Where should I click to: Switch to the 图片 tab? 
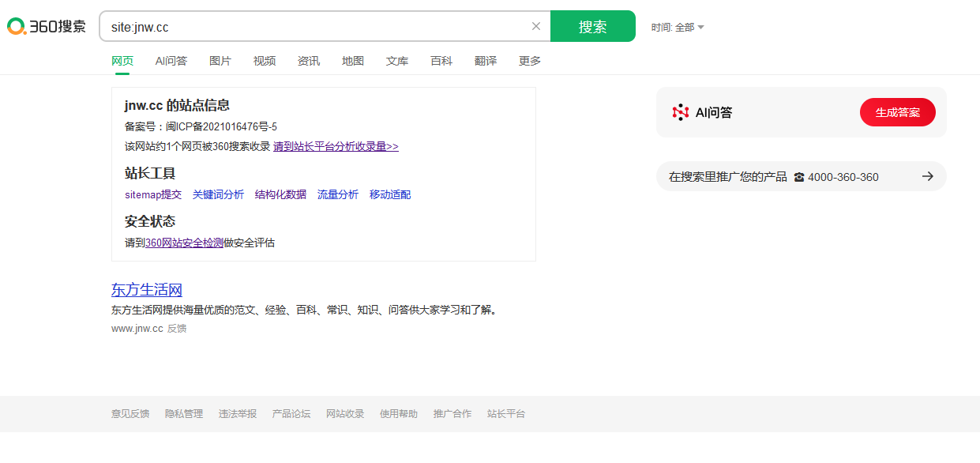tap(220, 61)
